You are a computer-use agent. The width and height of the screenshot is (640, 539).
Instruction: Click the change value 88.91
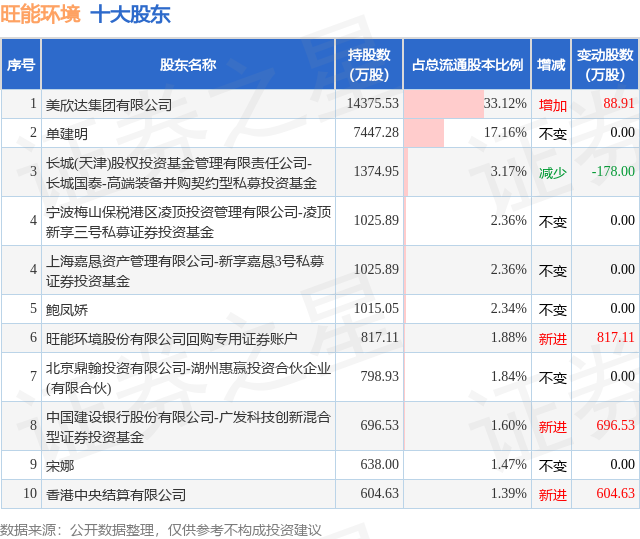[x=619, y=103]
